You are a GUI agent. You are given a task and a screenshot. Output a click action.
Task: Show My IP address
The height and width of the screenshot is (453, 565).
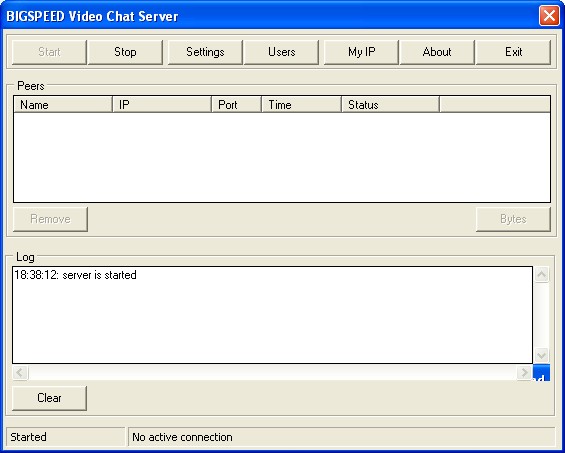click(x=361, y=52)
